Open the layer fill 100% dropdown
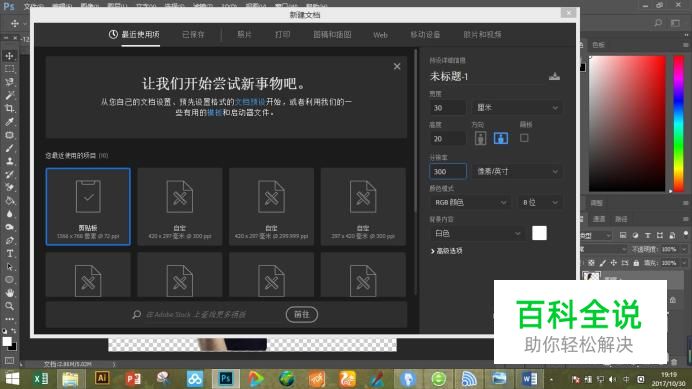 tap(684, 263)
